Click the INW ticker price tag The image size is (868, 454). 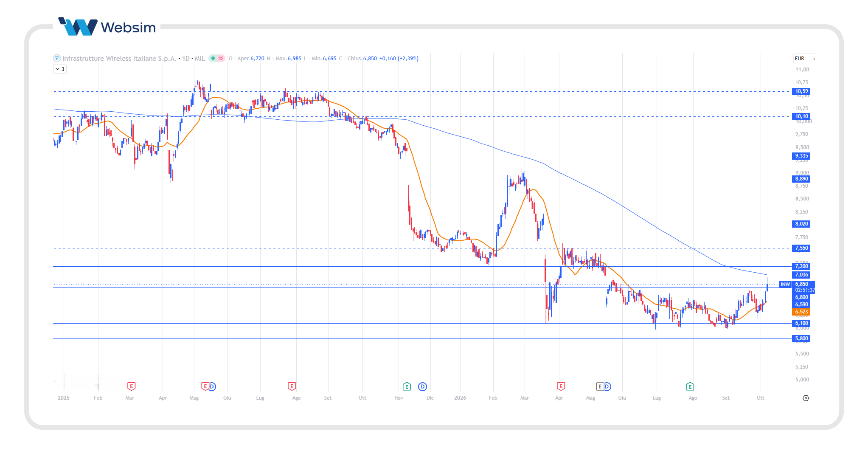coord(785,284)
